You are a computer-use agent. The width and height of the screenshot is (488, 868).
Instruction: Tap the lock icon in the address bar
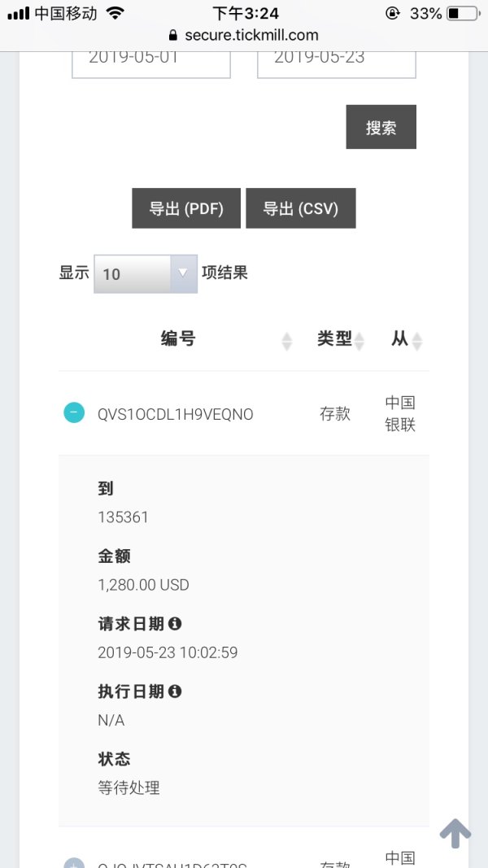(x=172, y=36)
